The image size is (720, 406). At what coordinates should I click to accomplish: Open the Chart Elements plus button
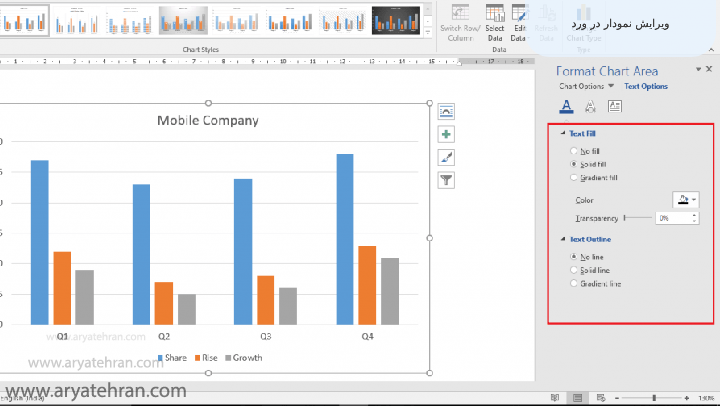(x=446, y=134)
